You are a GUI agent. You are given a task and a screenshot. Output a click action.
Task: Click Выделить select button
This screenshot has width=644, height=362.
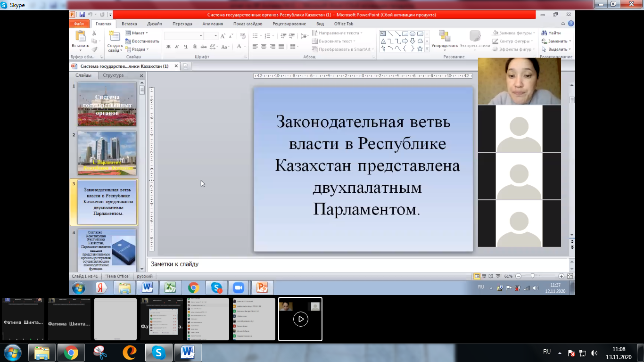(x=556, y=49)
